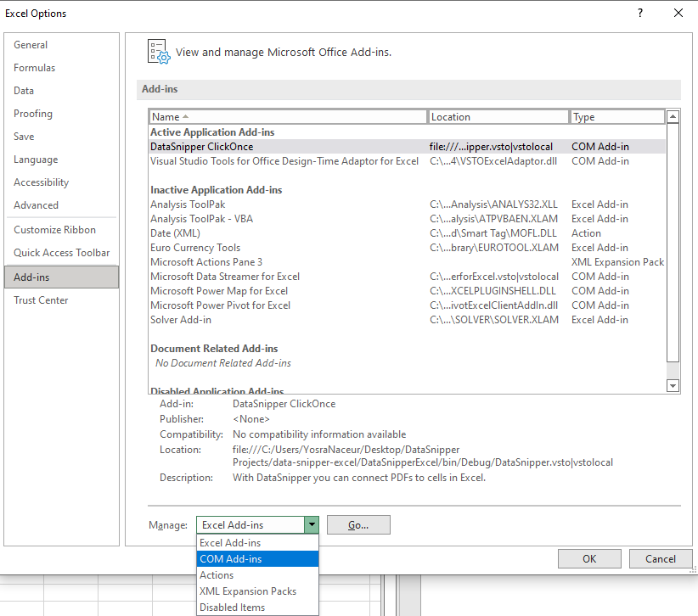Click the Go button
Viewport: 698px width, 616px height.
coord(358,524)
